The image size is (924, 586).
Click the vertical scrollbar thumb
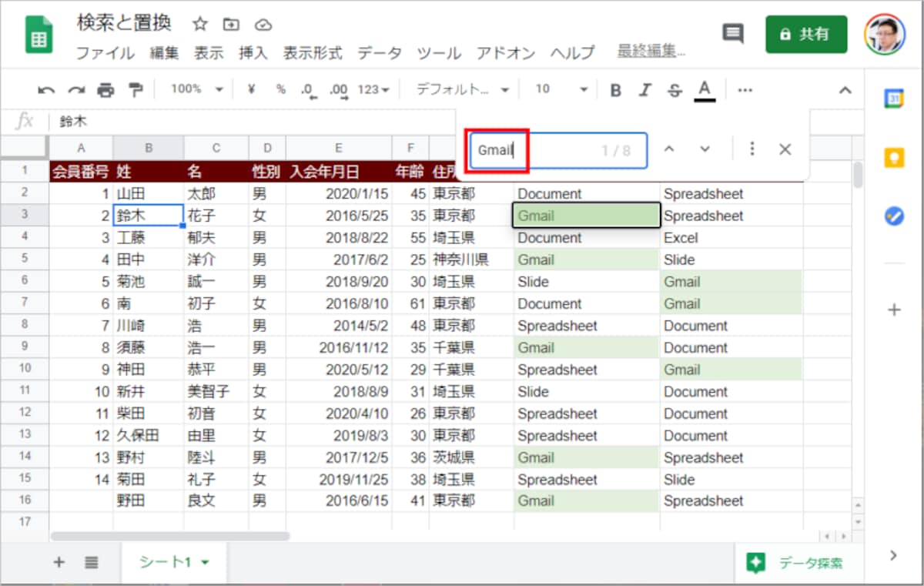point(858,175)
